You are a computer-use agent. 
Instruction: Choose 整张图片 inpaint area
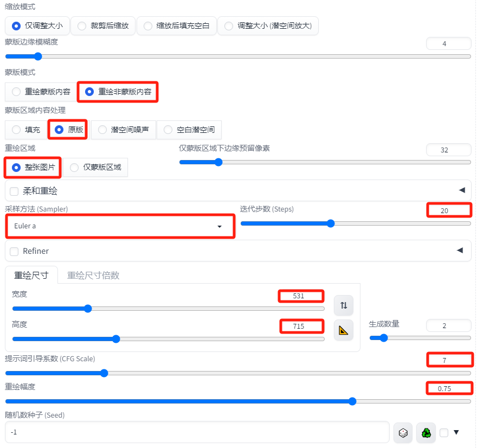coord(33,168)
